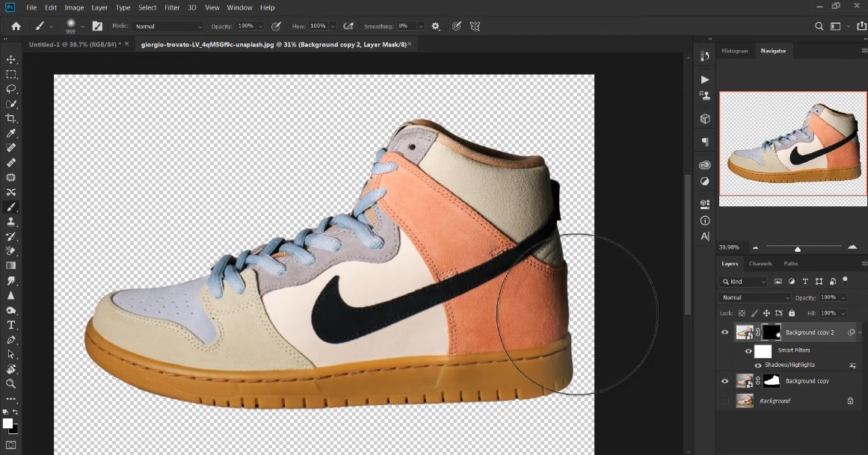This screenshot has width=868, height=455.
Task: Open the File menu
Action: point(31,7)
